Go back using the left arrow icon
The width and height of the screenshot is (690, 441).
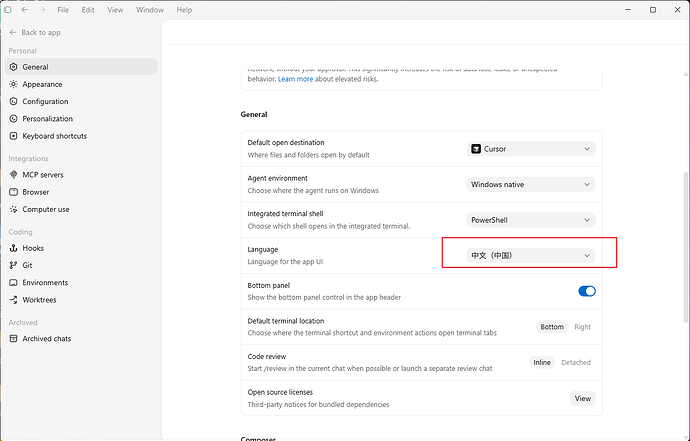(25, 10)
